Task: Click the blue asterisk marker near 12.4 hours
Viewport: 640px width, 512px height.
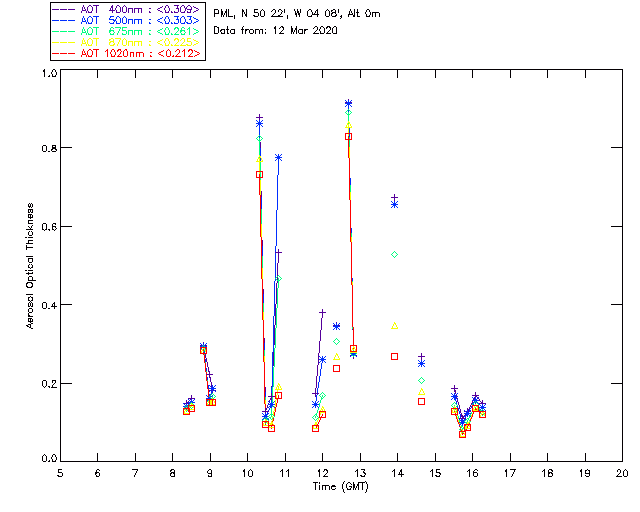Action: 337,327
